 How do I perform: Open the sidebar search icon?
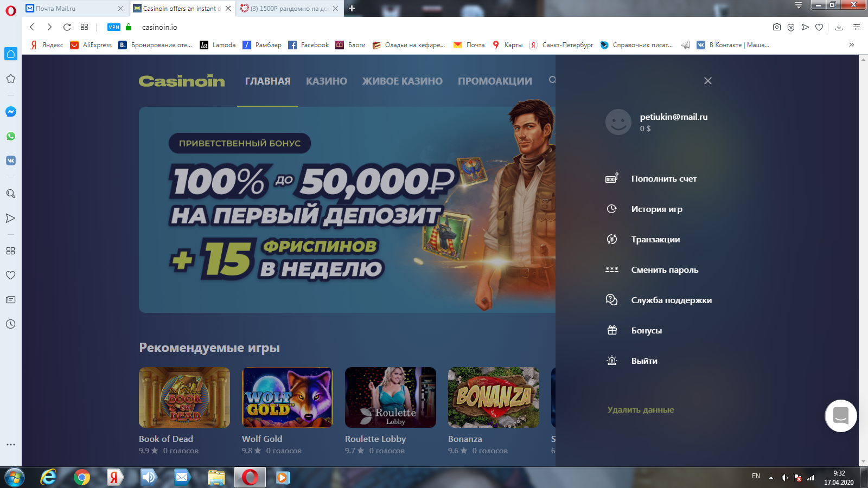[10, 194]
